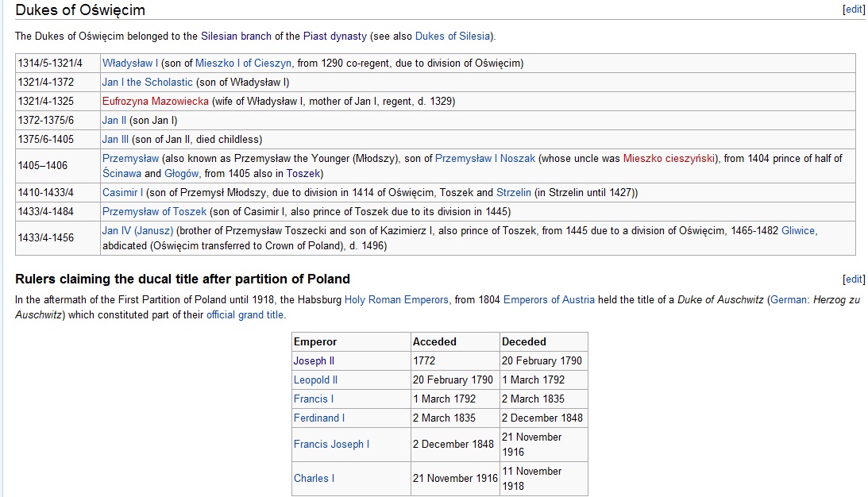This screenshot has width=868, height=497.
Task: Click Ferdinand I link
Action: pos(319,418)
